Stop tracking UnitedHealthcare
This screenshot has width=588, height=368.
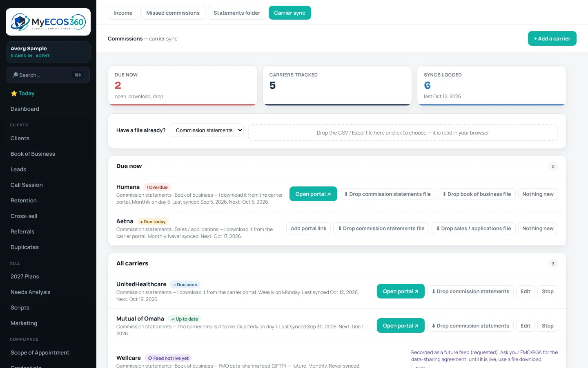548,292
